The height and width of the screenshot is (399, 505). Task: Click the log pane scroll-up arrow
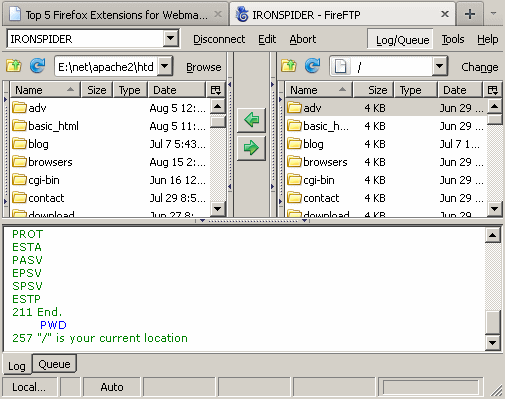[x=493, y=236]
